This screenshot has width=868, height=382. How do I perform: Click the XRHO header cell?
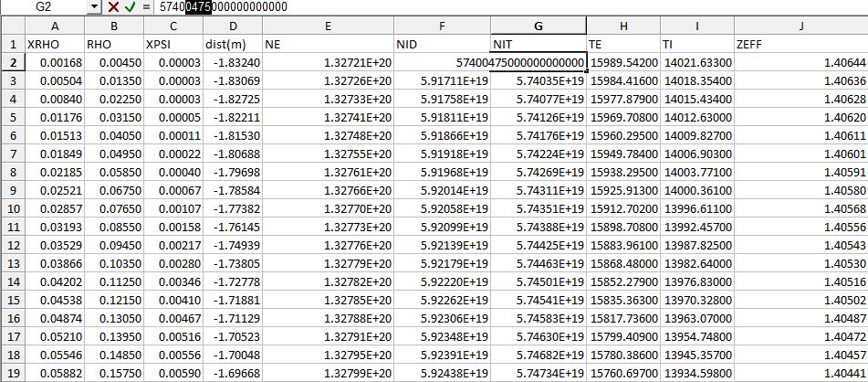[54, 44]
